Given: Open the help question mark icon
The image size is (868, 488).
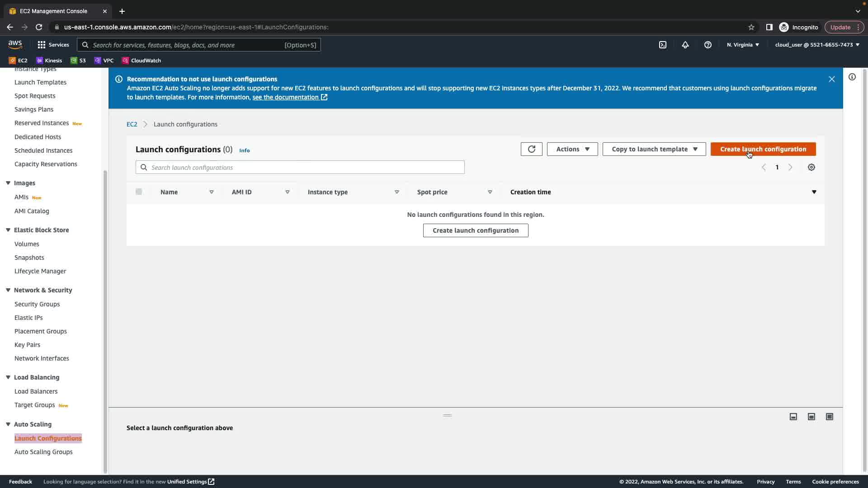Looking at the screenshot, I should coord(708,45).
